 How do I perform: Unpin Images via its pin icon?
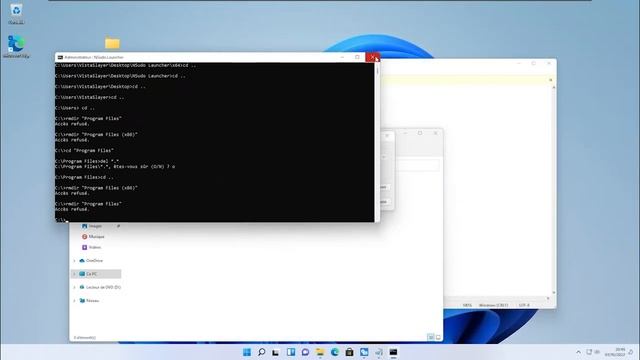click(x=118, y=226)
